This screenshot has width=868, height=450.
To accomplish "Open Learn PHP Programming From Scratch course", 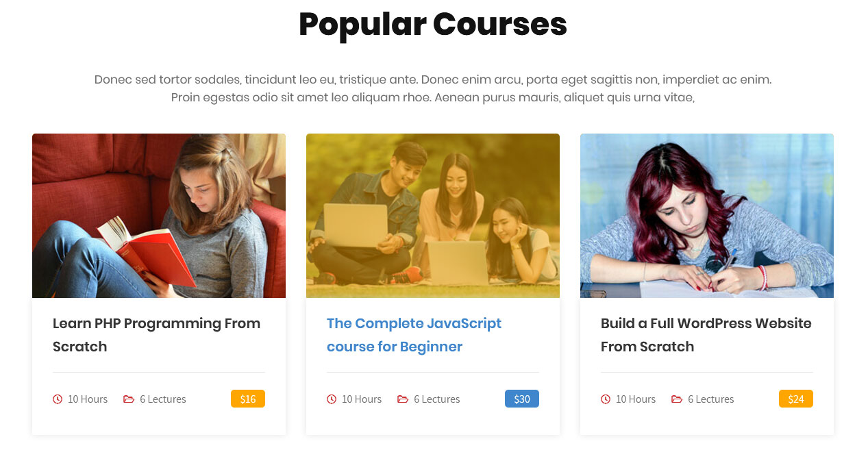I will 156,335.
